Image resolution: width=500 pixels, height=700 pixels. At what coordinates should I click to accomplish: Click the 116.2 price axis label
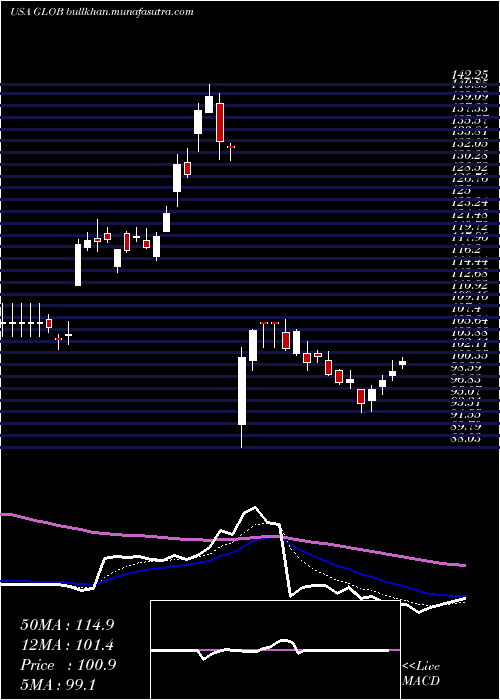[467, 250]
